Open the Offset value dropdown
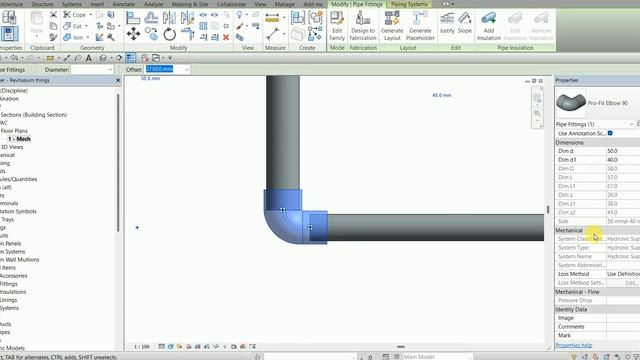 pos(187,70)
